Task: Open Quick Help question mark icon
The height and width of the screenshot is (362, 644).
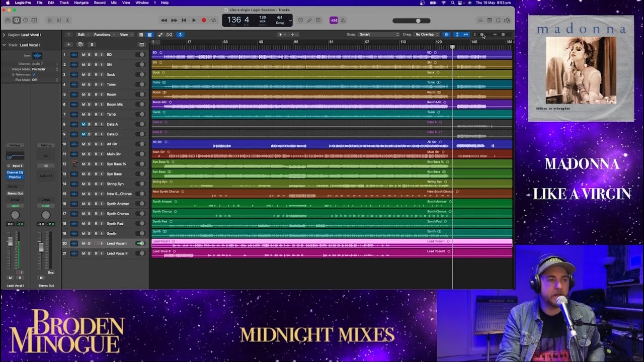Action: [25, 20]
